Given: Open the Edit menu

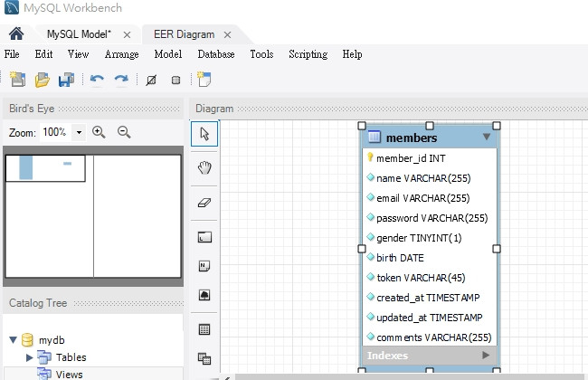Looking at the screenshot, I should click(44, 54).
